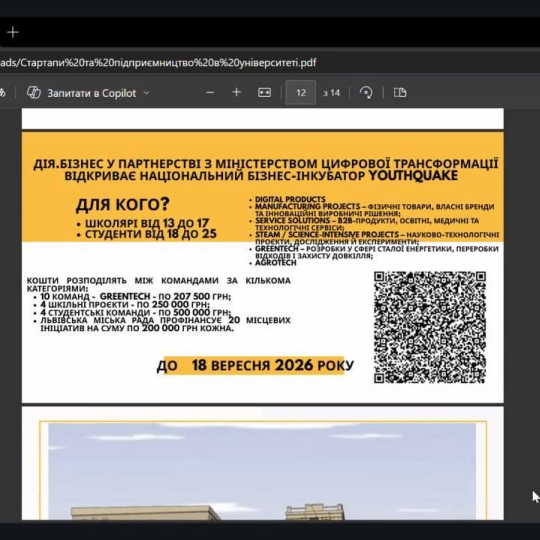
Task: Click the з 14 total pages label
Action: pos(331,93)
